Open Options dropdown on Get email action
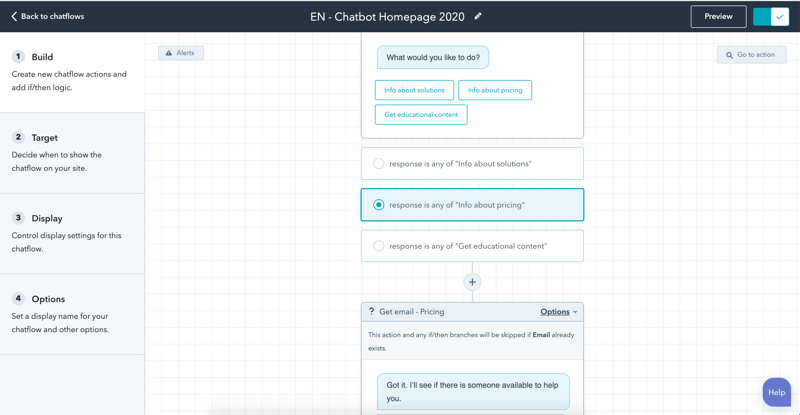This screenshot has height=415, width=800. click(559, 312)
